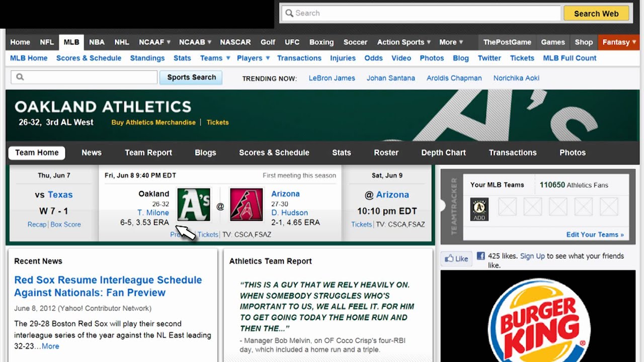
Task: Click the T. Milone pitcher link
Action: pos(153,213)
